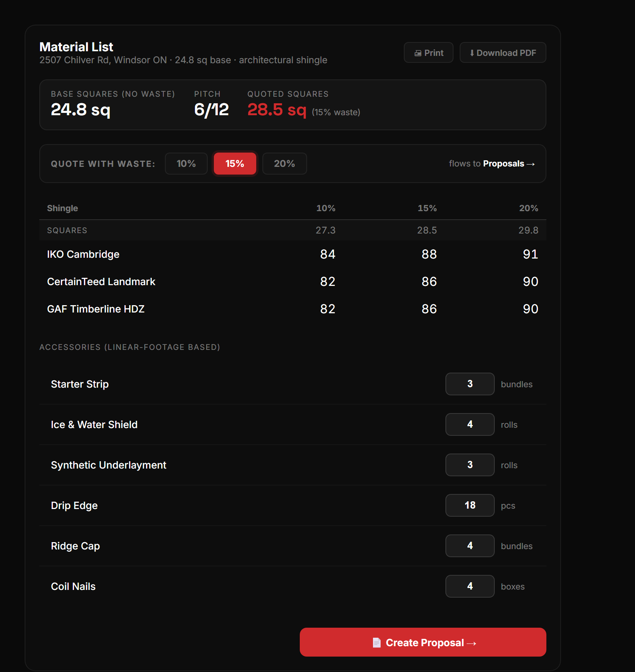Click the 20% column header in shingle table

coord(529,208)
